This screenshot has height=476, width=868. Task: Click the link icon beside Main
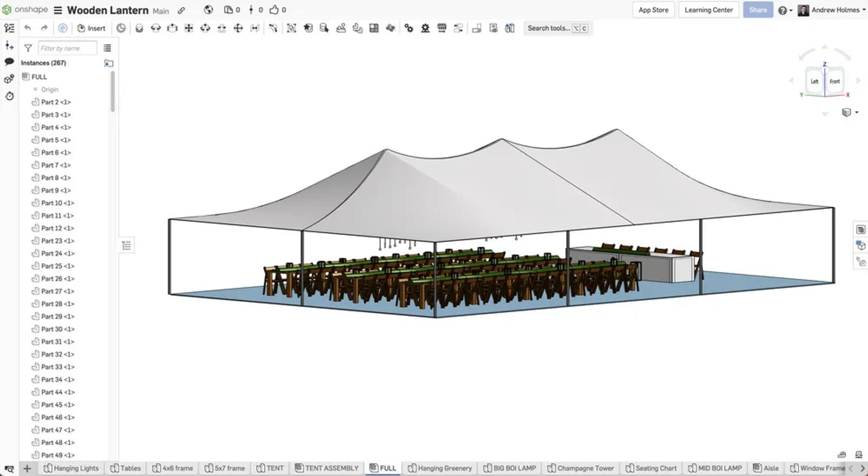(x=181, y=10)
